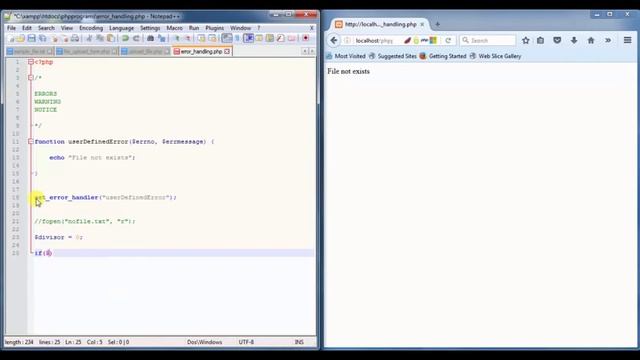Click the Zoom Out icon
The width and height of the screenshot is (640, 360).
click(x=188, y=38)
